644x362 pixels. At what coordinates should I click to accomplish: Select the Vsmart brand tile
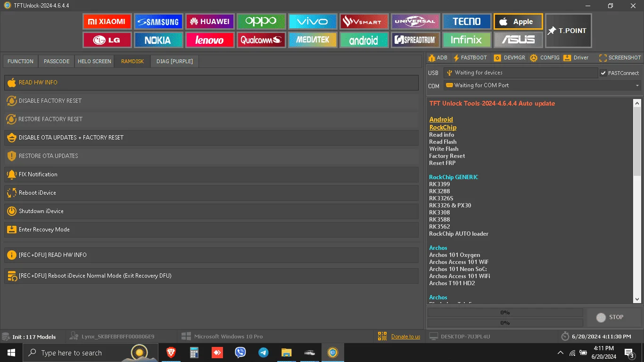pos(364,22)
